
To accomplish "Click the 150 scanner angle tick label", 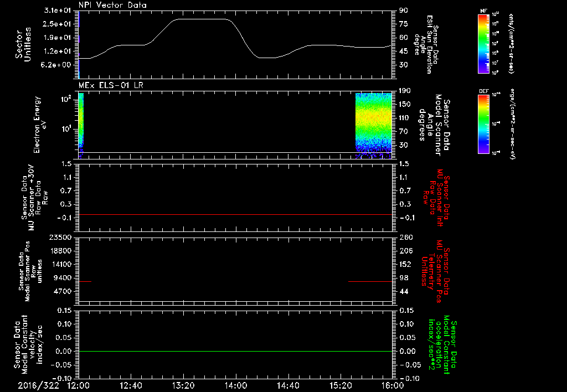I will click(405, 105).
